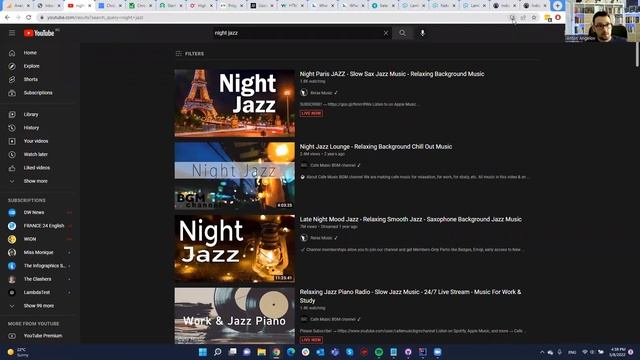
Task: Click the magnifier search button
Action: pyautogui.click(x=402, y=33)
